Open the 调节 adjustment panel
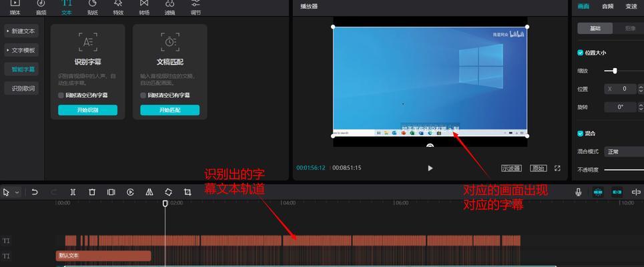This screenshot has height=267, width=644. click(x=196, y=7)
